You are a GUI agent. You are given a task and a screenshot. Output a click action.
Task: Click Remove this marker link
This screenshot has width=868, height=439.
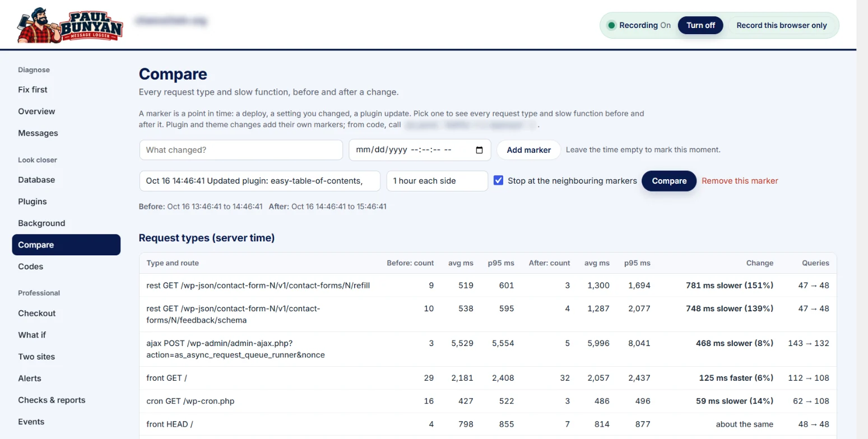tap(740, 181)
